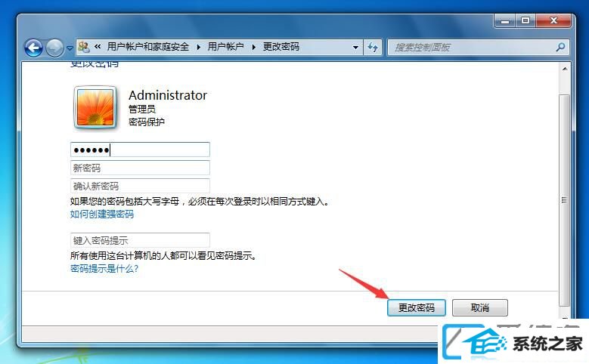Viewport: 589px width, 364px height.
Task: Click the control panel icon in the address bar
Action: (83, 47)
